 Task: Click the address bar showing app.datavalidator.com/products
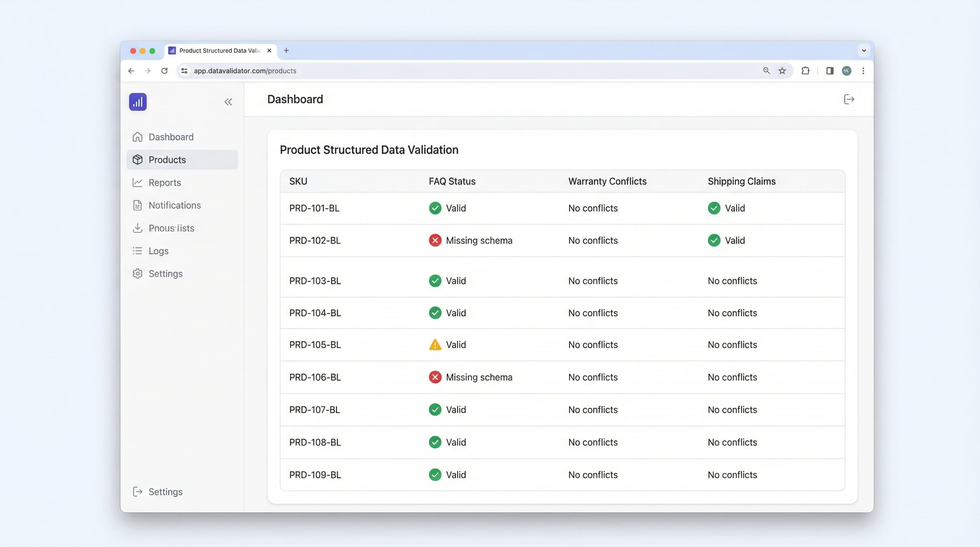(x=245, y=71)
